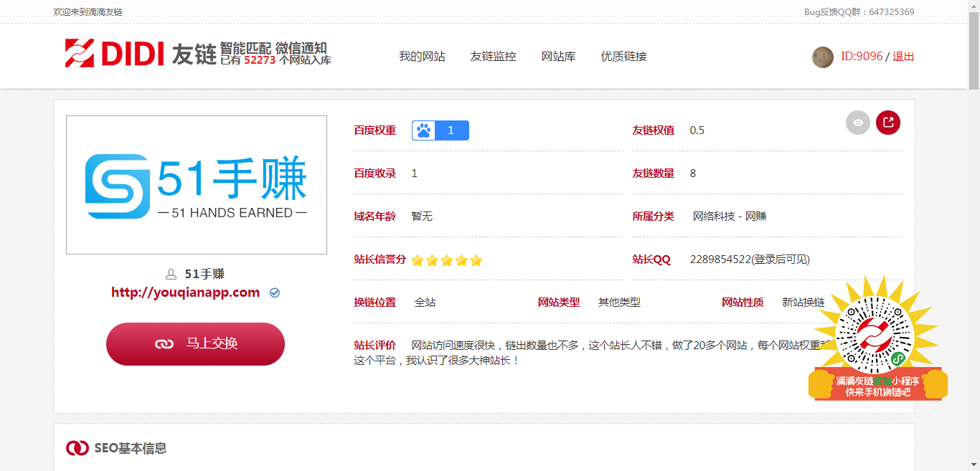The width and height of the screenshot is (980, 471).
Task: Click the 滴滴友链小程序 banner label
Action: 877,386
